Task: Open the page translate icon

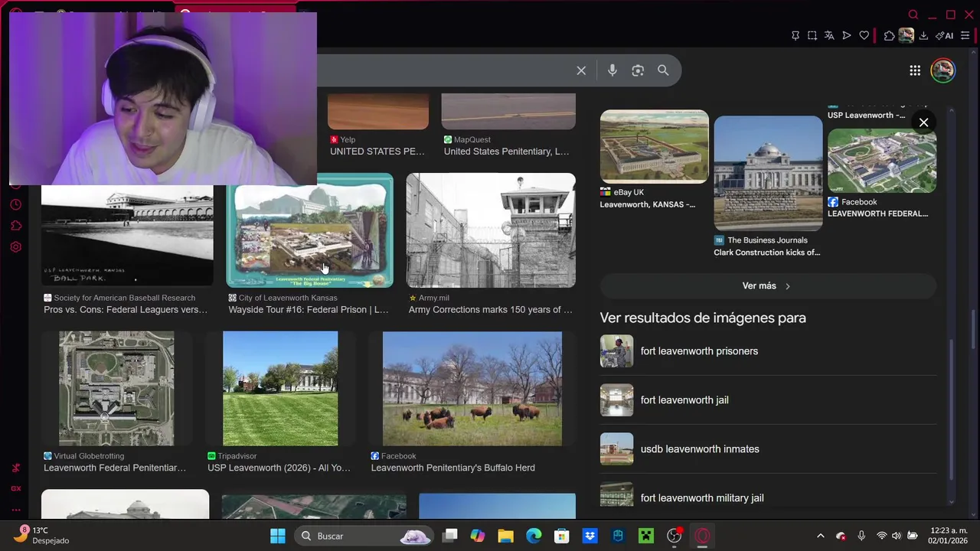Action: pyautogui.click(x=829, y=35)
